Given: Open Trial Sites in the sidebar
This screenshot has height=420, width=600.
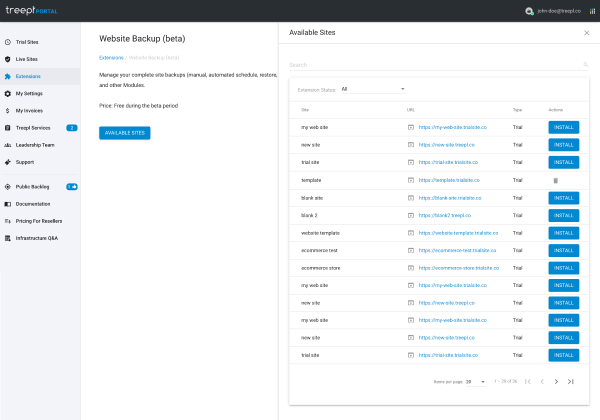Looking at the screenshot, I should [27, 42].
